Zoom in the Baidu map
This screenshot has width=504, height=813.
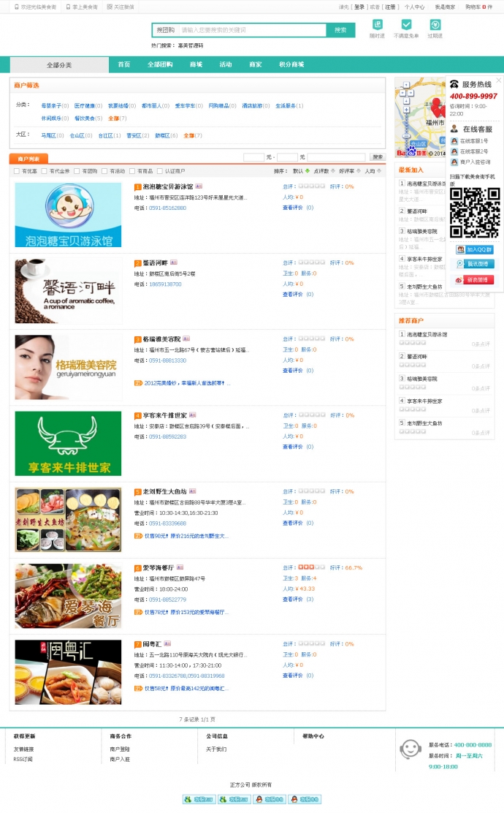pos(406,110)
